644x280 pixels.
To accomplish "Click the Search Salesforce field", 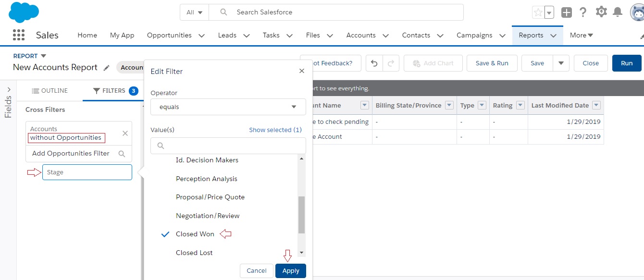I will click(336, 12).
